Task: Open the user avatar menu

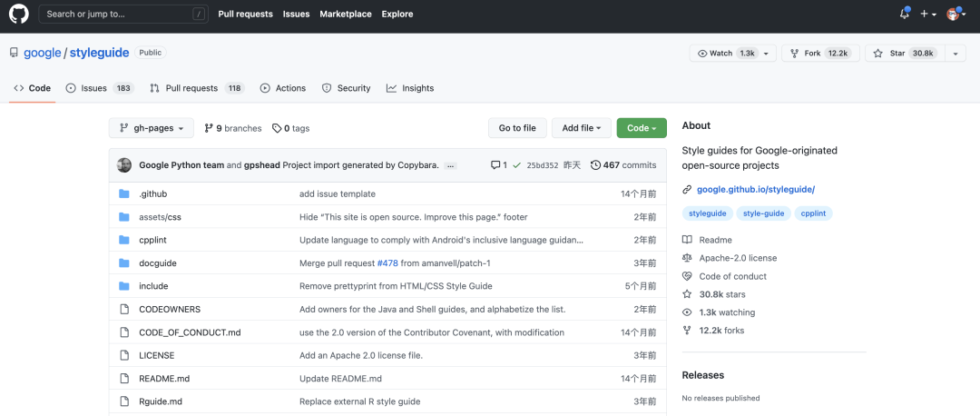Action: 956,14
